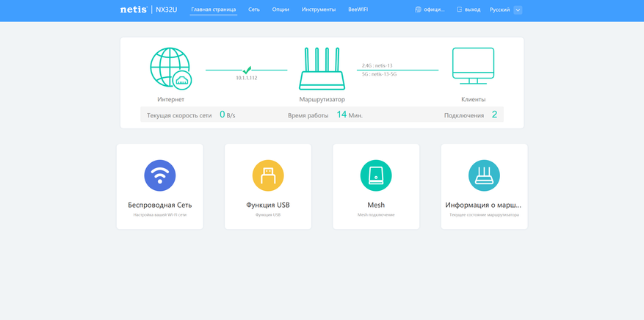
Task: Open the Сеть menu
Action: click(254, 10)
